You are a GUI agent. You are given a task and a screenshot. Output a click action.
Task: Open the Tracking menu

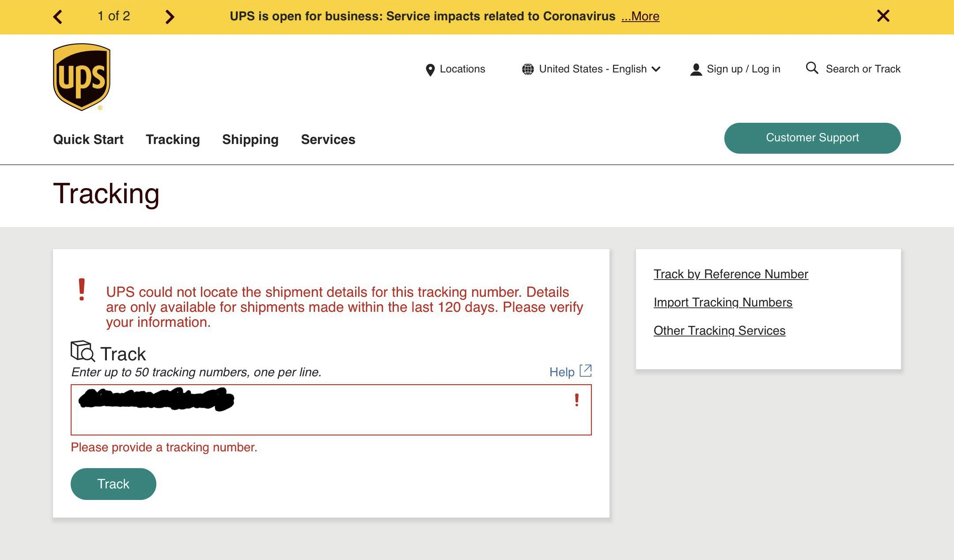click(173, 140)
